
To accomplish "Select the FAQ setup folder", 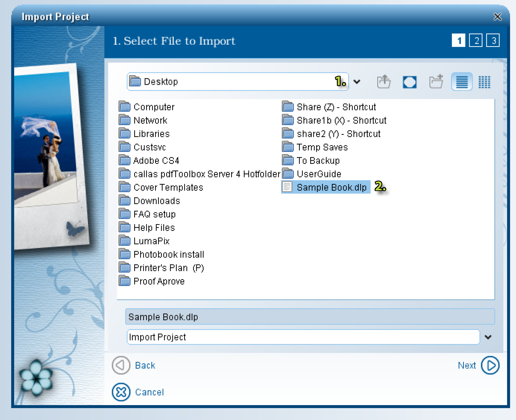I will pos(147,214).
